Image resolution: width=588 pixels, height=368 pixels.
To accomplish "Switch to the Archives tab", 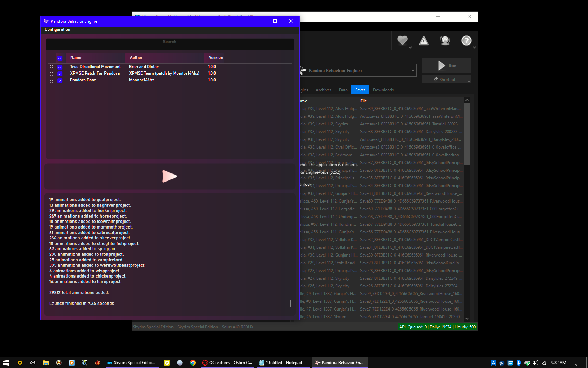I will point(323,90).
